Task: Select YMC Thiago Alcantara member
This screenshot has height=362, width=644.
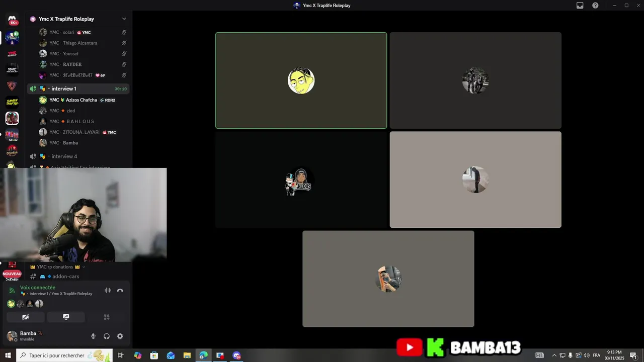Action: [x=78, y=43]
